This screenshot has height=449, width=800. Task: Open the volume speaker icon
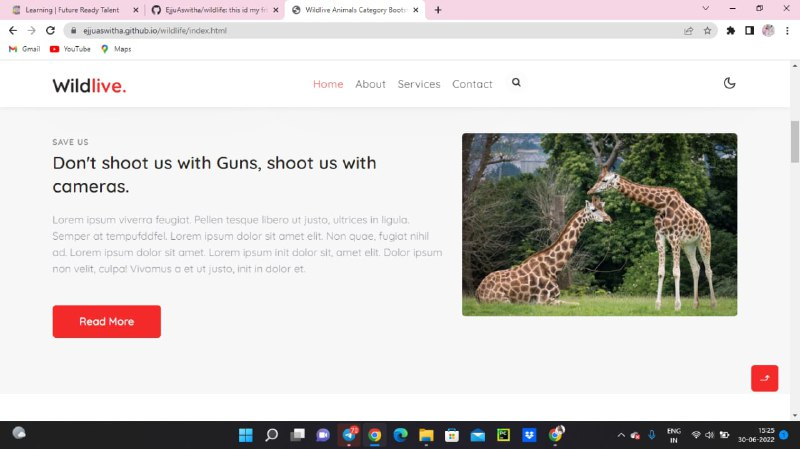click(x=709, y=435)
